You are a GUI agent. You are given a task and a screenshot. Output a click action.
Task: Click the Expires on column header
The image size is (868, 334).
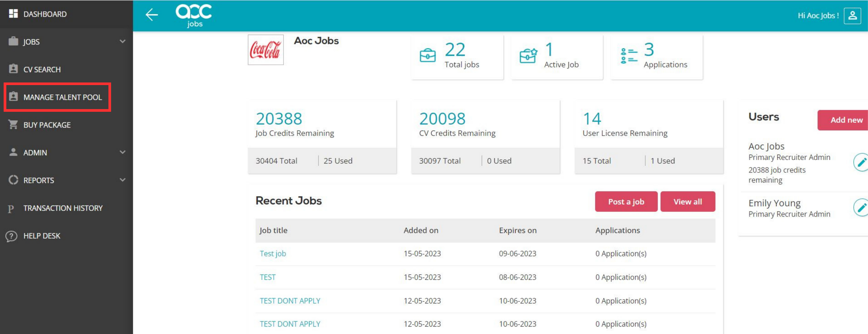click(x=518, y=230)
